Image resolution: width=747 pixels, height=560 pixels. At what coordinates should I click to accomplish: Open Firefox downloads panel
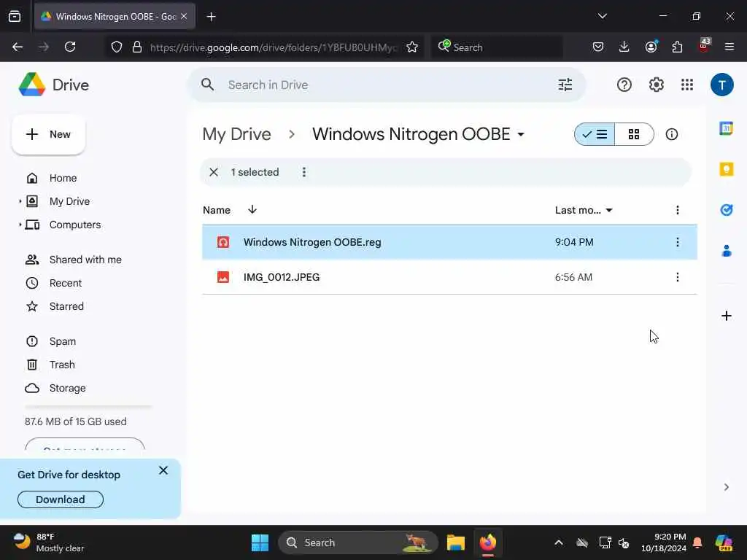pyautogui.click(x=624, y=47)
